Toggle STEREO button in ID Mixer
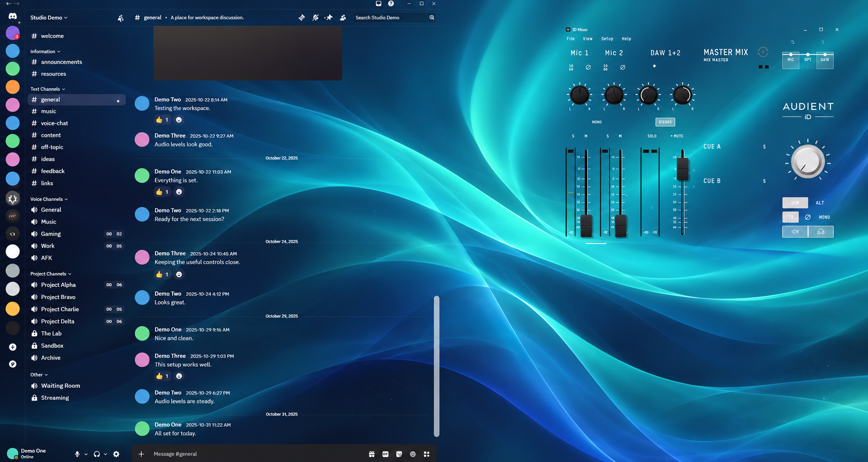This screenshot has width=868, height=462. pos(665,122)
